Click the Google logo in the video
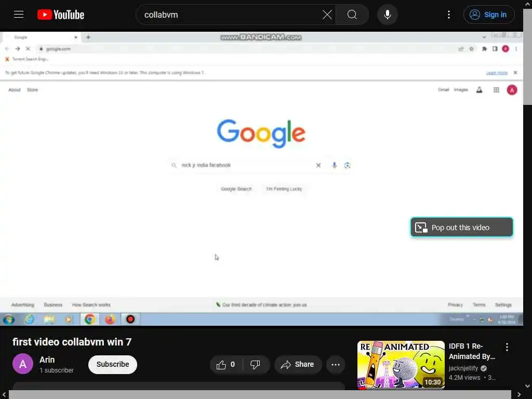532x399 pixels. pyautogui.click(x=261, y=134)
